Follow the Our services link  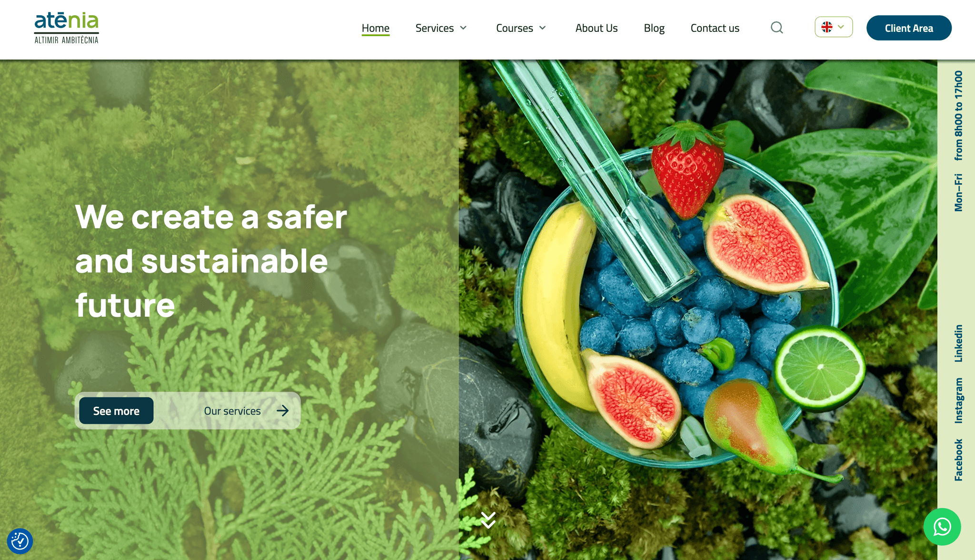[x=232, y=411]
